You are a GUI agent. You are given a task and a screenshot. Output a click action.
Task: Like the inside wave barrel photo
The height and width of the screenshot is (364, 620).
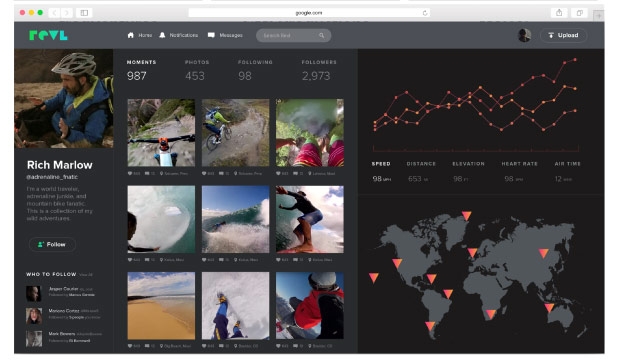pos(130,260)
